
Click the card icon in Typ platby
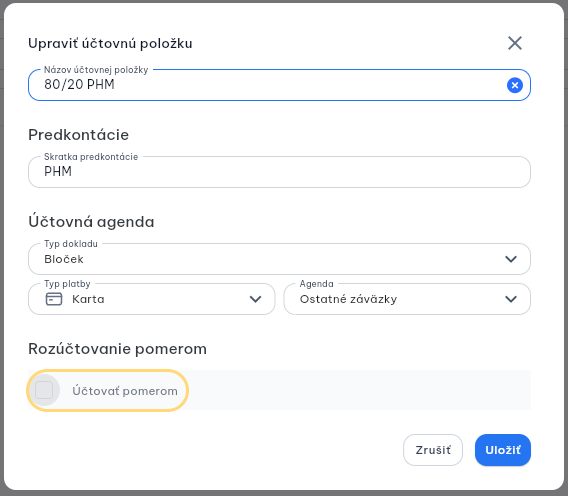[x=54, y=299]
